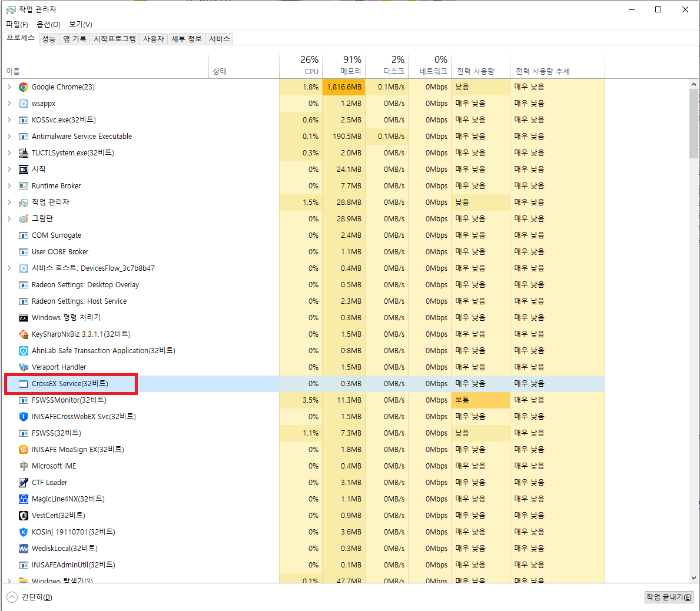
Task: Open the 옵션(O) menu
Action: pos(48,25)
